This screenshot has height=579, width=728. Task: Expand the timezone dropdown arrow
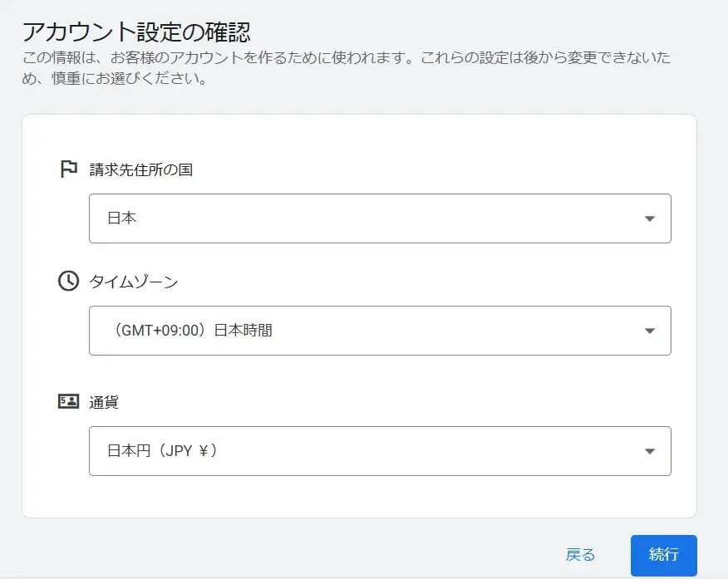[x=650, y=331]
